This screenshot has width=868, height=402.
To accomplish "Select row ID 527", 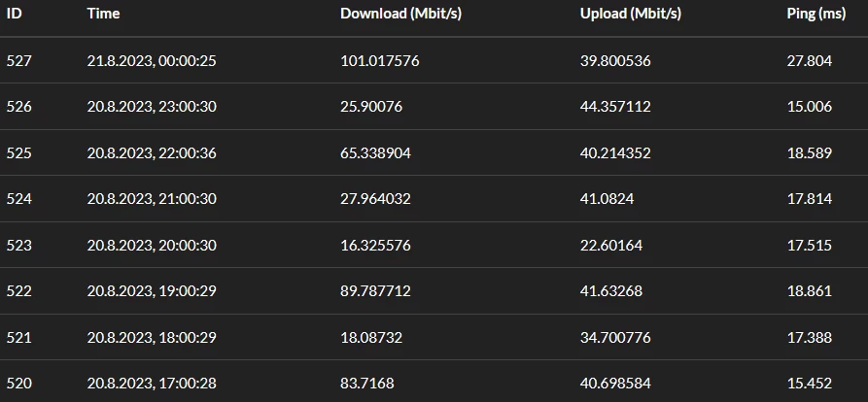I will click(18, 60).
